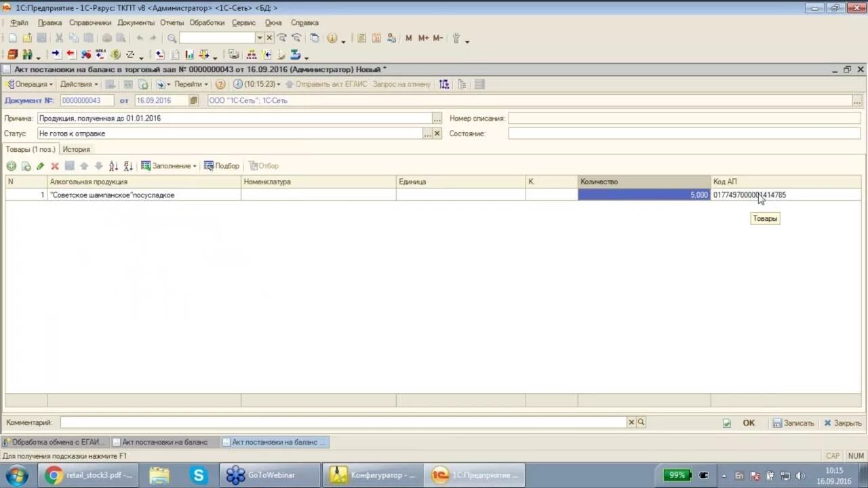
Task: Select the Товары (1 поз.) tab
Action: click(30, 149)
